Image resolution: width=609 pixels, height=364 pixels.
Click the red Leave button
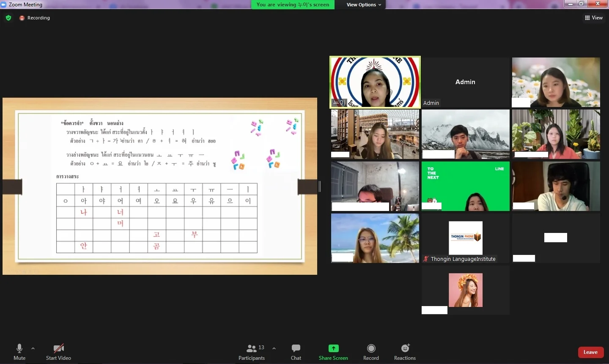click(x=590, y=352)
